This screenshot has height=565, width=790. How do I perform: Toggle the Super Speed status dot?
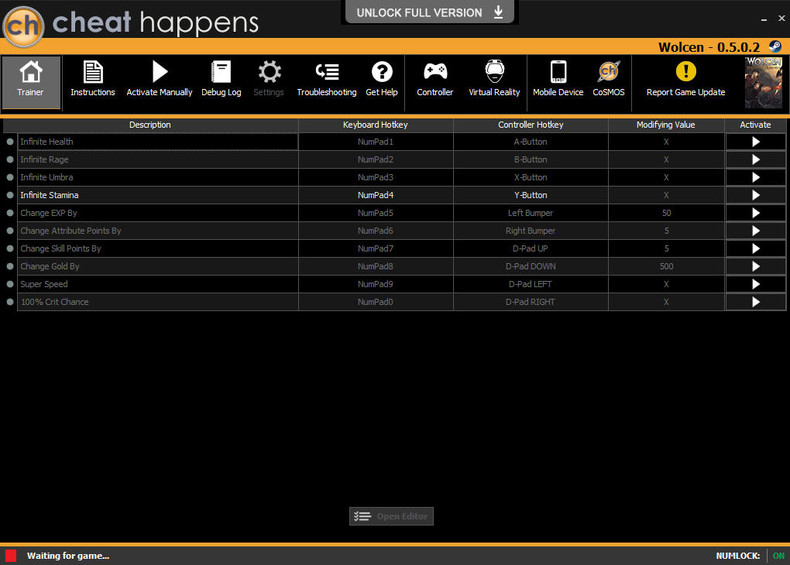tap(10, 284)
